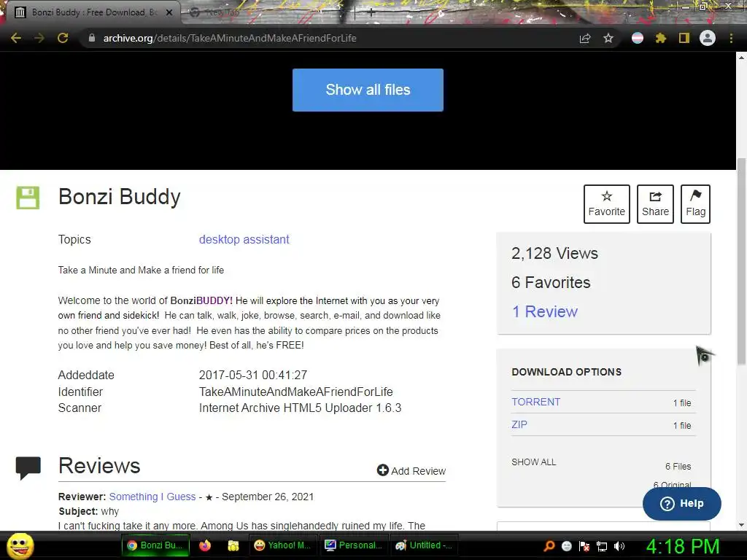
Task: Reload the archive.org page
Action: (x=63, y=38)
